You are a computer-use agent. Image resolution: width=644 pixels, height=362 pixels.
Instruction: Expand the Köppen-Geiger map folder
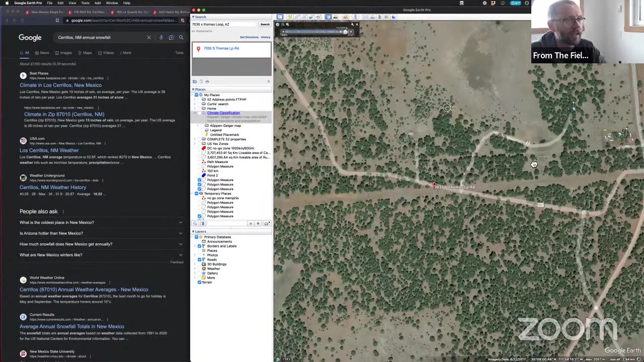click(198, 126)
